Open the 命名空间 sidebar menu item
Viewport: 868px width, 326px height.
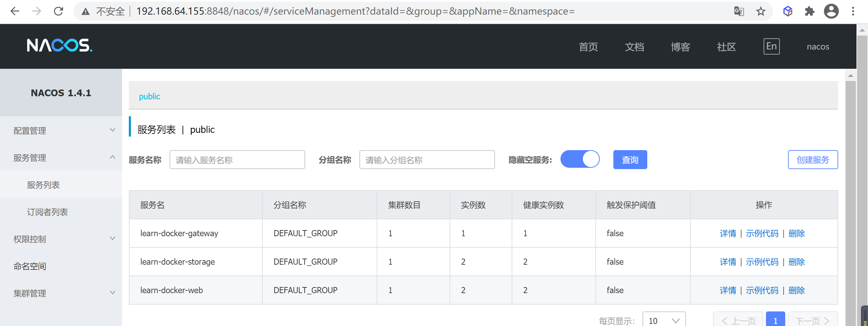[x=30, y=266]
